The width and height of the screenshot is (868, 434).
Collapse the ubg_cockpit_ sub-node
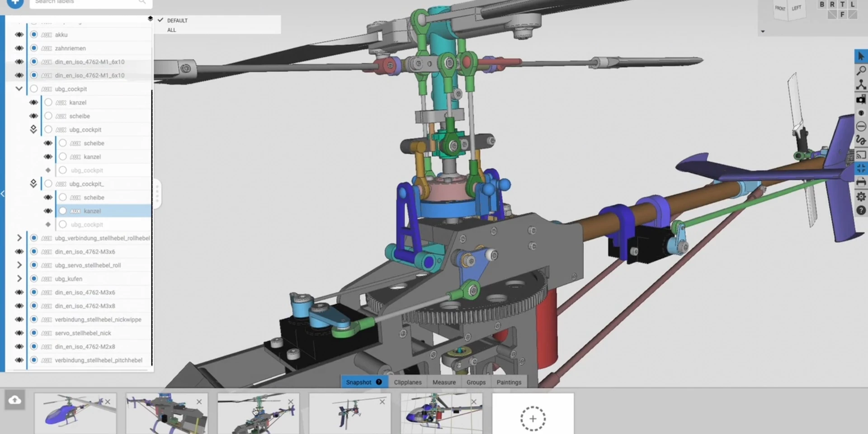(x=33, y=184)
